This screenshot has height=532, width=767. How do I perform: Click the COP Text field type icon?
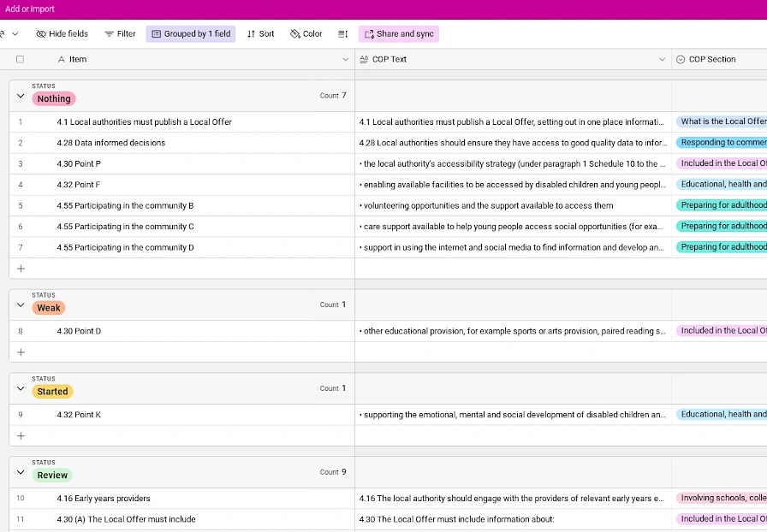(x=364, y=59)
